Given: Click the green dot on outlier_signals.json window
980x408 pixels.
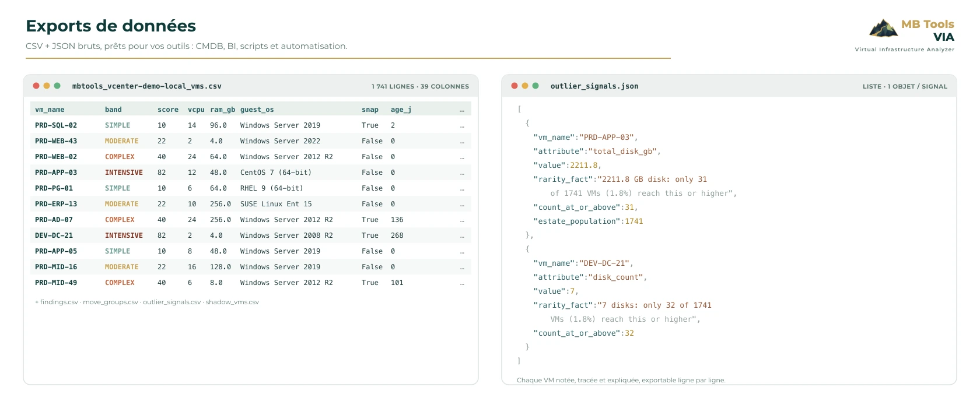Looking at the screenshot, I should (x=535, y=86).
